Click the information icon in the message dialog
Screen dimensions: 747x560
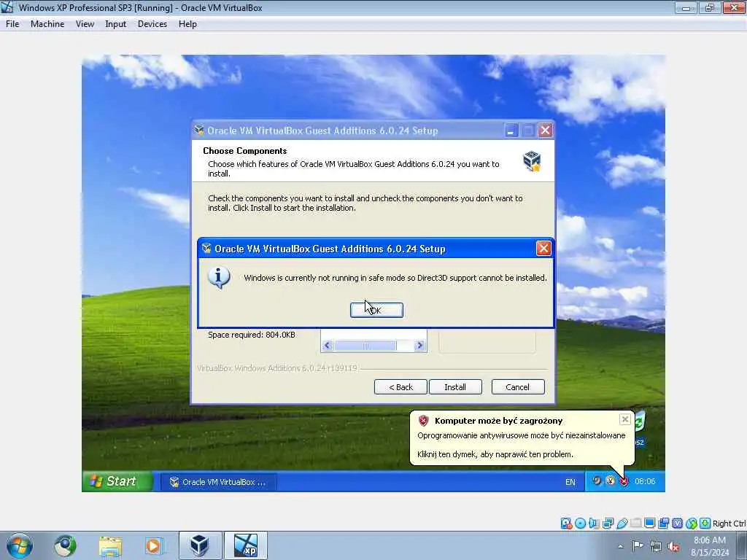coord(219,278)
